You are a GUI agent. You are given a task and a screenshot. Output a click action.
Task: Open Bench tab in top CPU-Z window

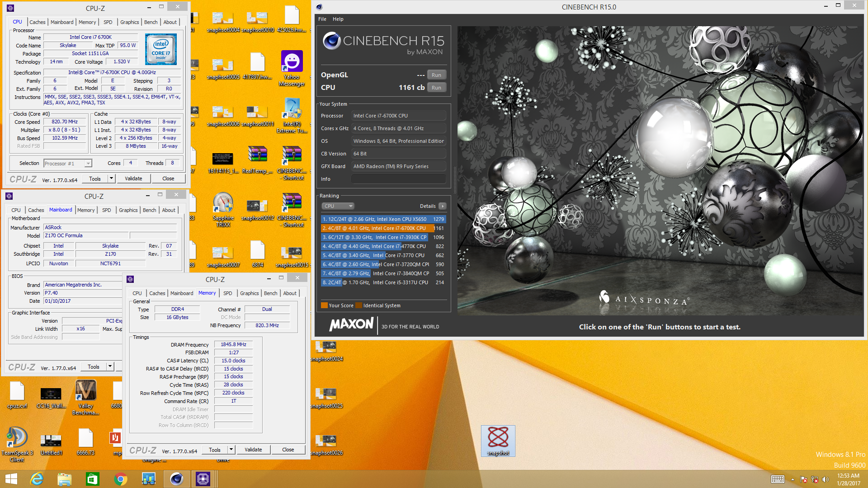(151, 22)
